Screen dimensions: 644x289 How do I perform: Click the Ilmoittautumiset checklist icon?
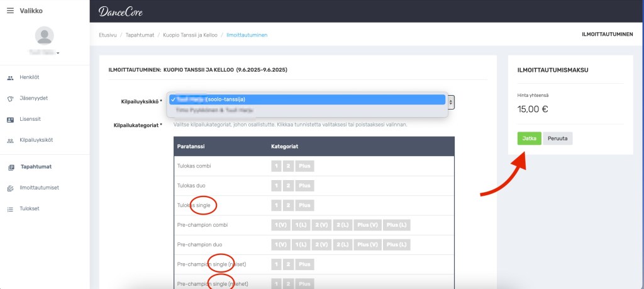coord(10,188)
